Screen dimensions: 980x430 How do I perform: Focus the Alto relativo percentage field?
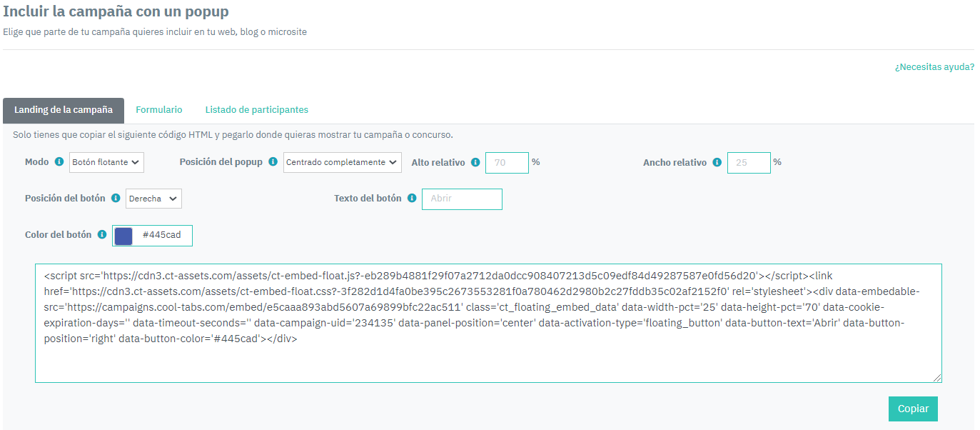point(507,163)
